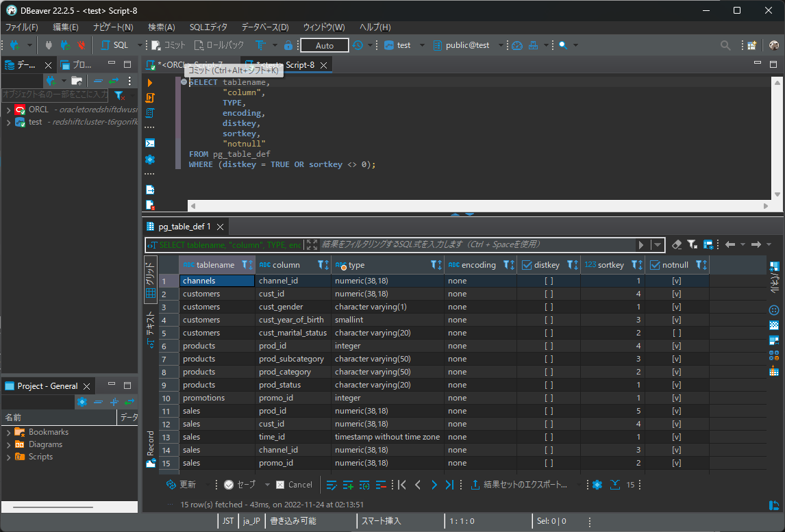Execute SQL statement with orange play arrow
This screenshot has height=532, width=785.
point(150,83)
